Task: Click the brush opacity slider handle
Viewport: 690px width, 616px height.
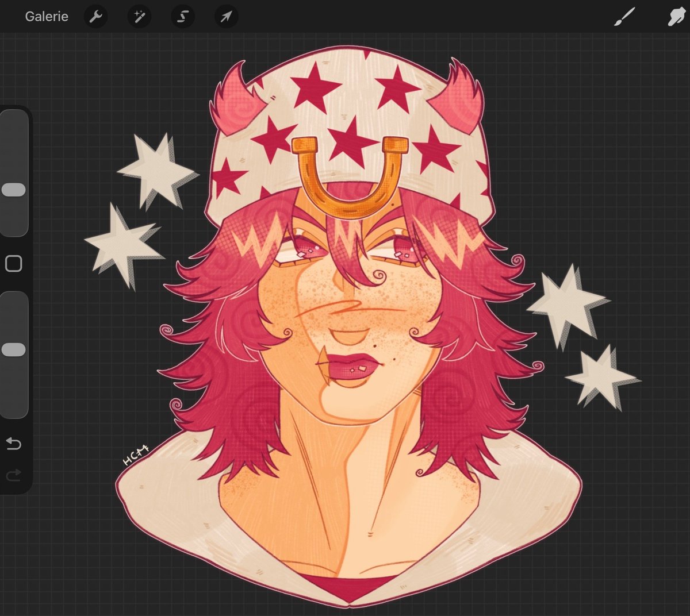Action: pyautogui.click(x=13, y=350)
